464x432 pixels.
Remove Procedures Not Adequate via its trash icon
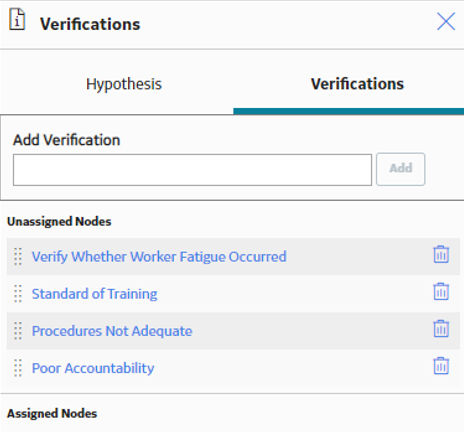(441, 329)
